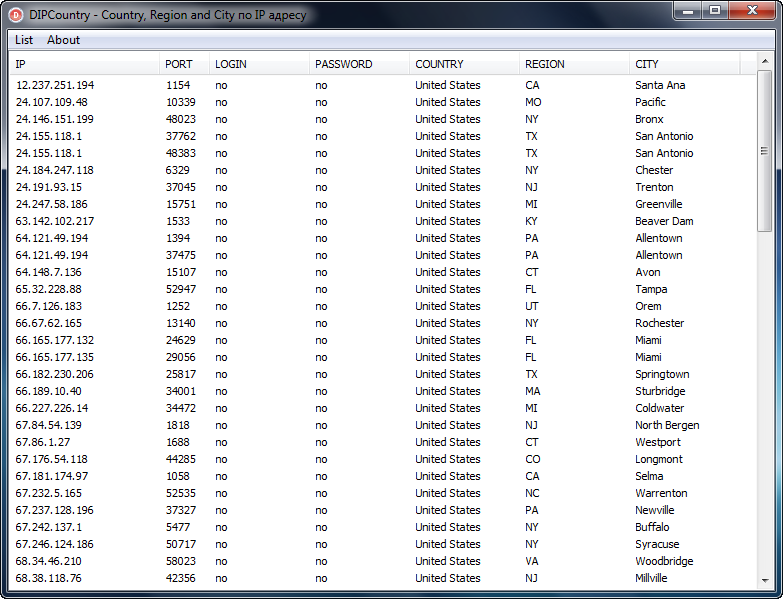The image size is (783, 599).
Task: Sort by the PASSWORD column header
Action: (359, 64)
